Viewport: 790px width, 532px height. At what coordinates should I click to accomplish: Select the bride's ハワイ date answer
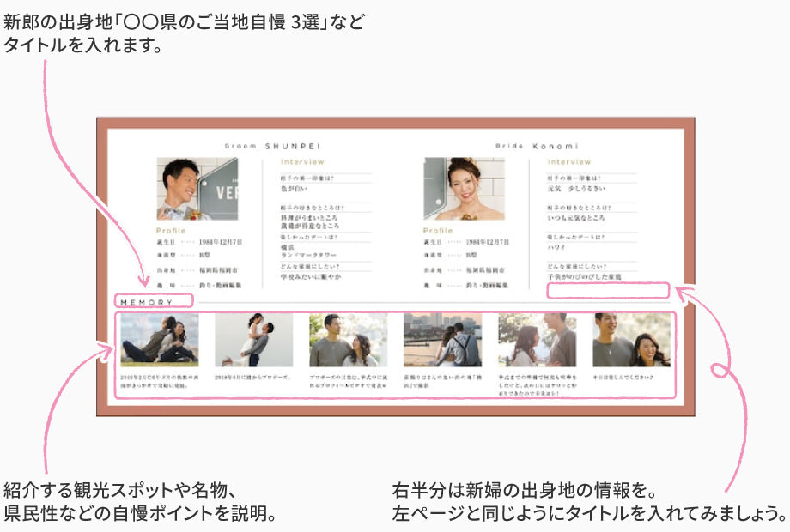pyautogui.click(x=556, y=247)
